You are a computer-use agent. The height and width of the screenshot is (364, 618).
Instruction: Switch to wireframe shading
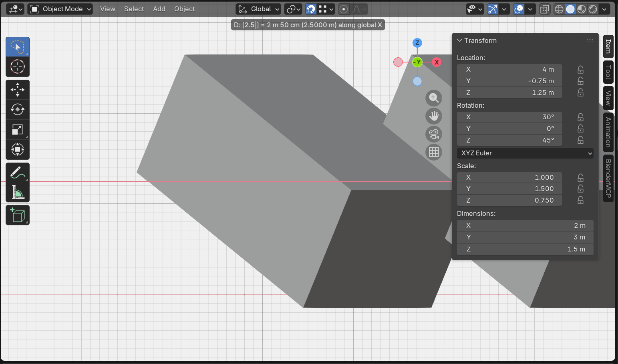click(x=559, y=9)
